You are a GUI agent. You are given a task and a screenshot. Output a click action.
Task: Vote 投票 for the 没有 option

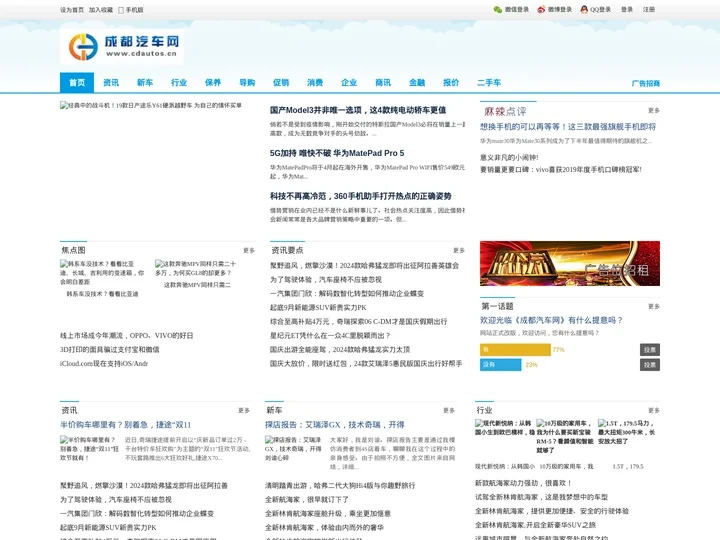(650, 365)
